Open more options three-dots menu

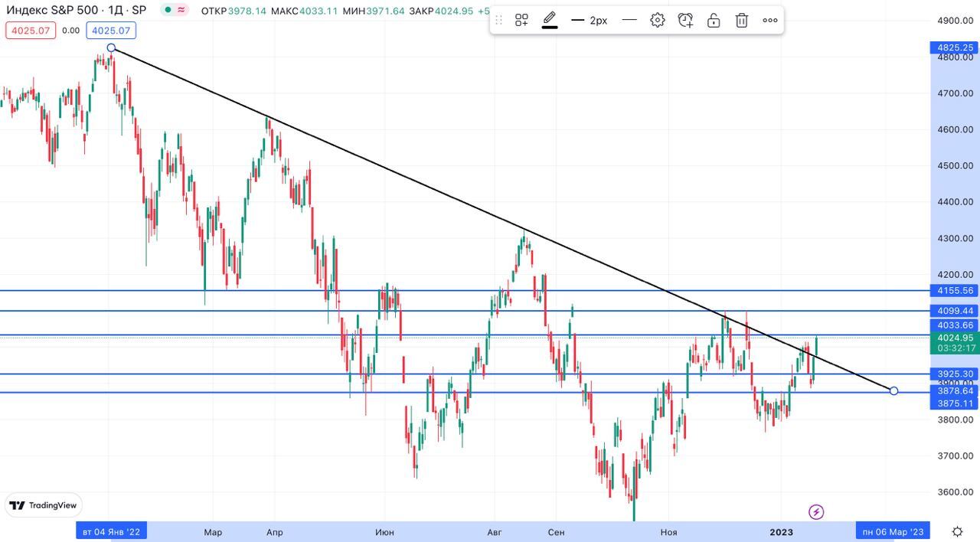770,21
